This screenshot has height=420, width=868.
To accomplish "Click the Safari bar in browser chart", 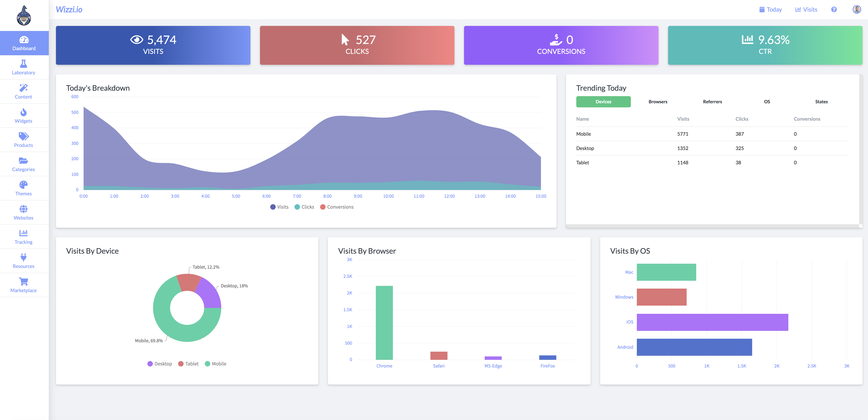I will [439, 356].
